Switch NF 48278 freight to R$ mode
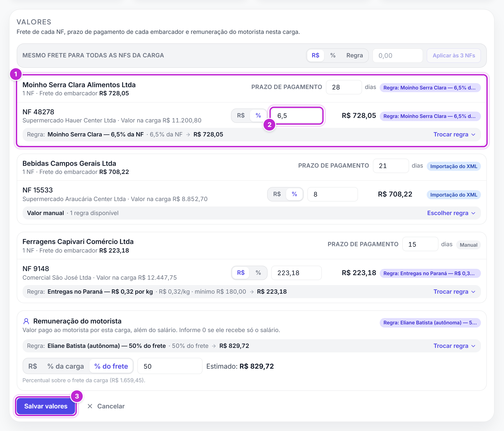The width and height of the screenshot is (504, 431). (241, 115)
